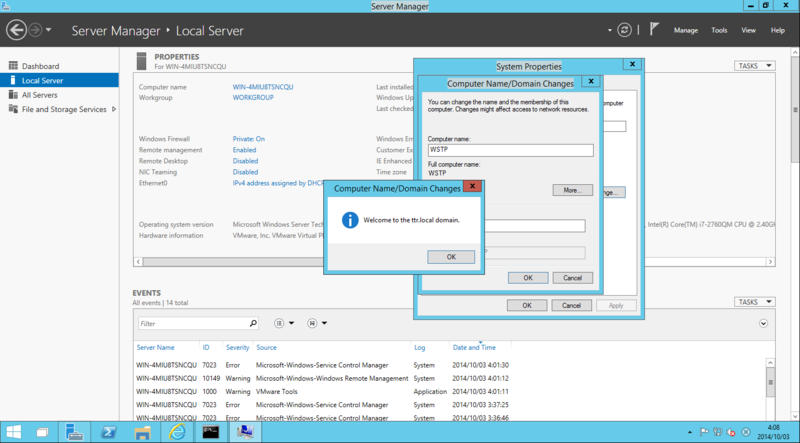
Task: Click the System Properties taskbar icon
Action: pyautogui.click(x=245, y=432)
